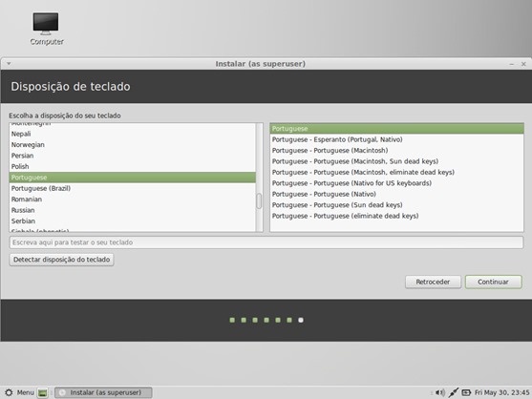Open the volume control tray icon
Image resolution: width=532 pixels, height=399 pixels.
[439, 392]
